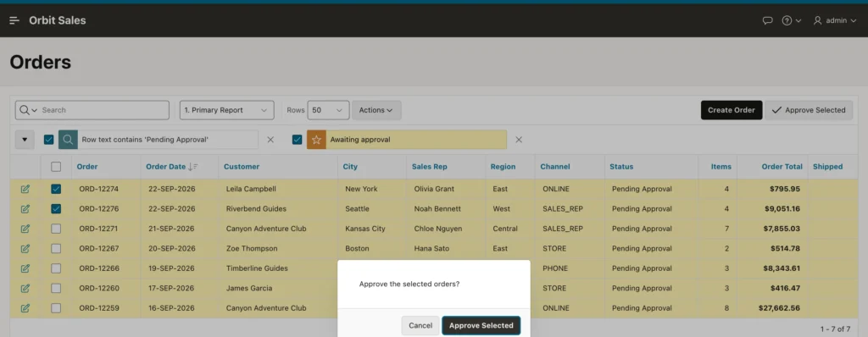Edit order ORD-12267 via pencil icon
This screenshot has height=337, width=868.
(25, 248)
